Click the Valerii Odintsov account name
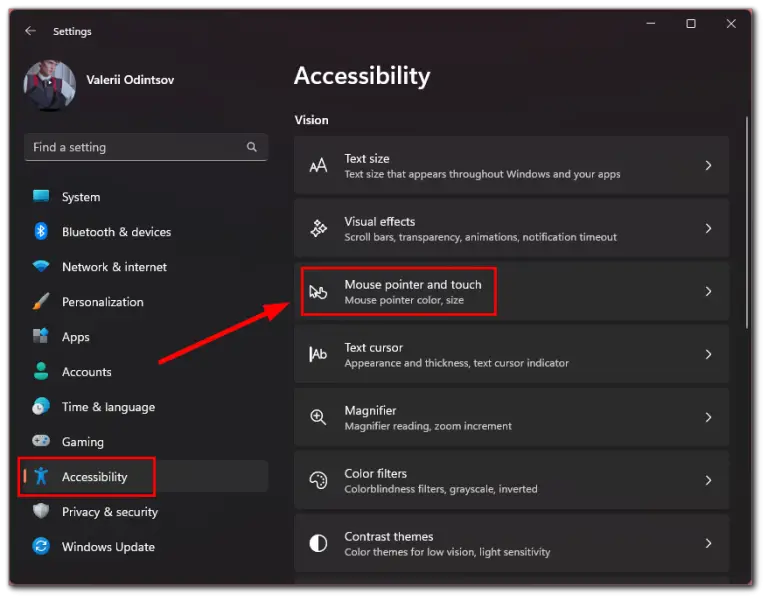This screenshot has width=768, height=601. tap(130, 80)
